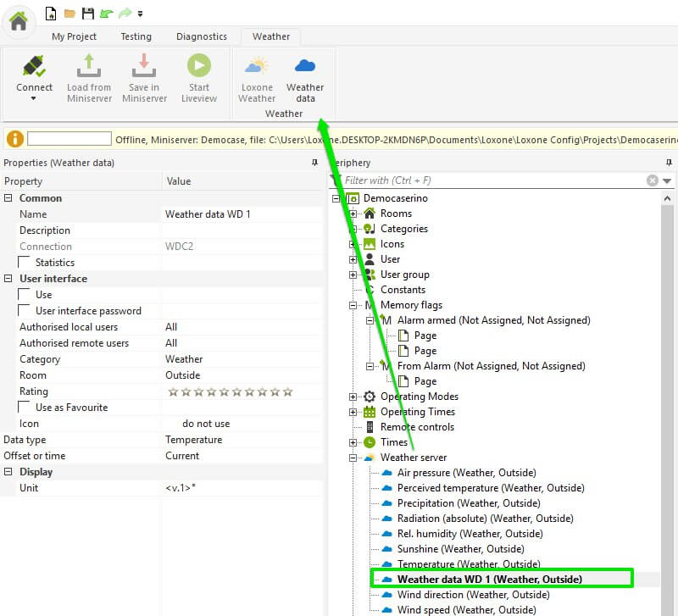Click the Filter with search field
Viewport: 678px width, 616px height.
click(x=492, y=180)
